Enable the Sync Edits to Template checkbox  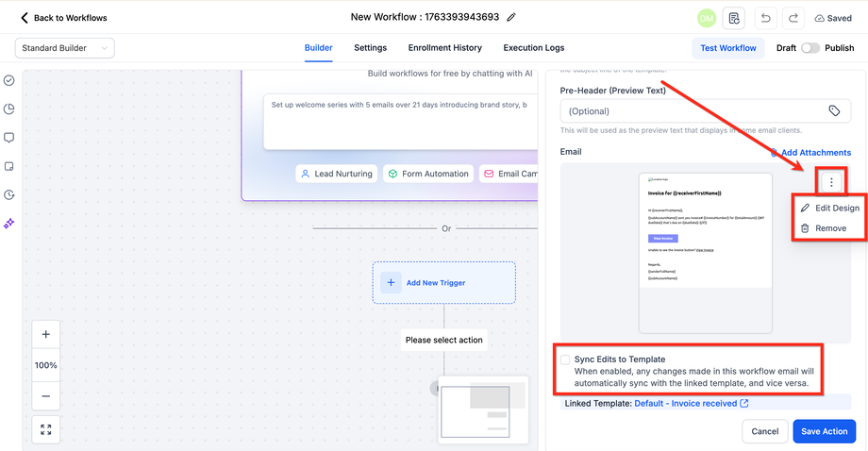pos(565,359)
